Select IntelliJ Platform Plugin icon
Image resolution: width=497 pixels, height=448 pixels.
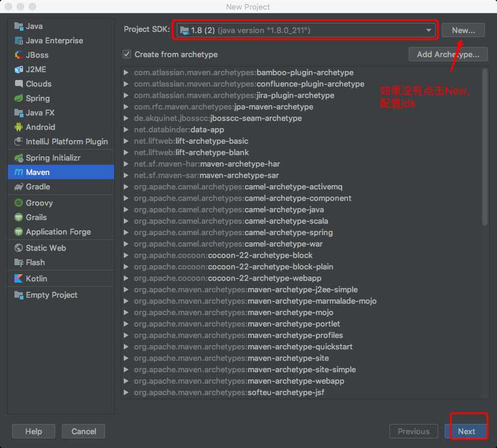tap(19, 141)
